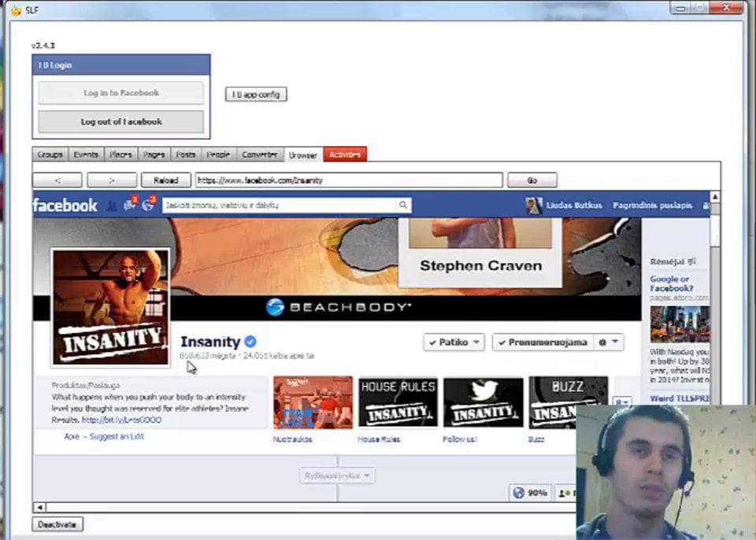The height and width of the screenshot is (540, 756).
Task: Click the Apie link
Action: (x=72, y=436)
